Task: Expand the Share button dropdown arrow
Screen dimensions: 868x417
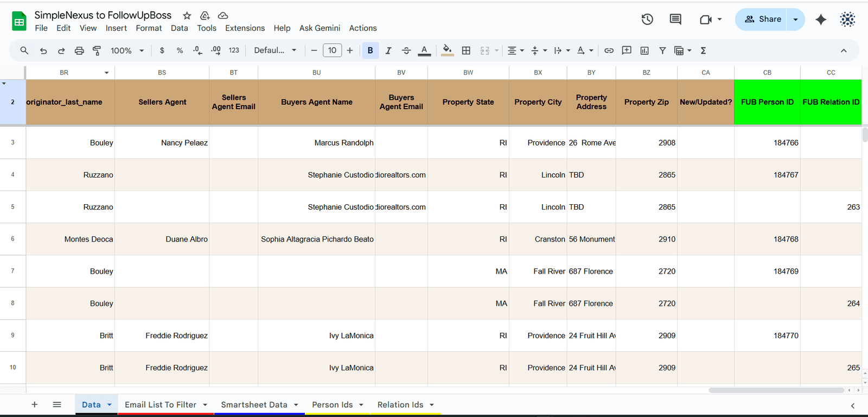Action: point(795,20)
